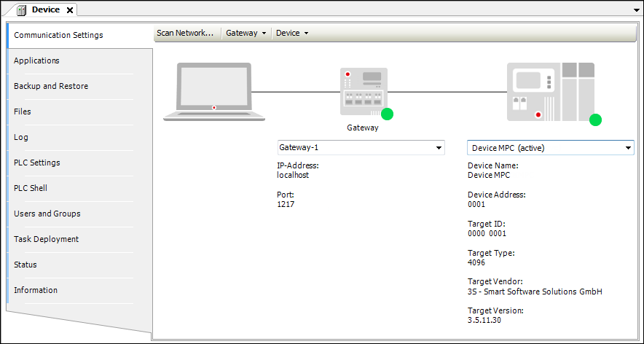This screenshot has height=344, width=644.
Task: Expand the Gateway-1 combo box
Action: (439, 148)
